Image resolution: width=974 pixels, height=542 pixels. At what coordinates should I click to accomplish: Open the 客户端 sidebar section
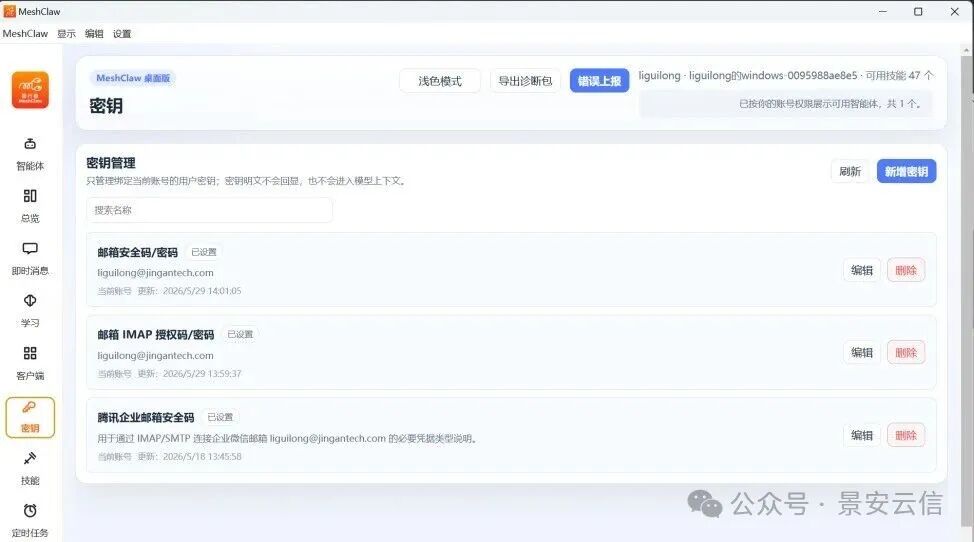point(30,364)
